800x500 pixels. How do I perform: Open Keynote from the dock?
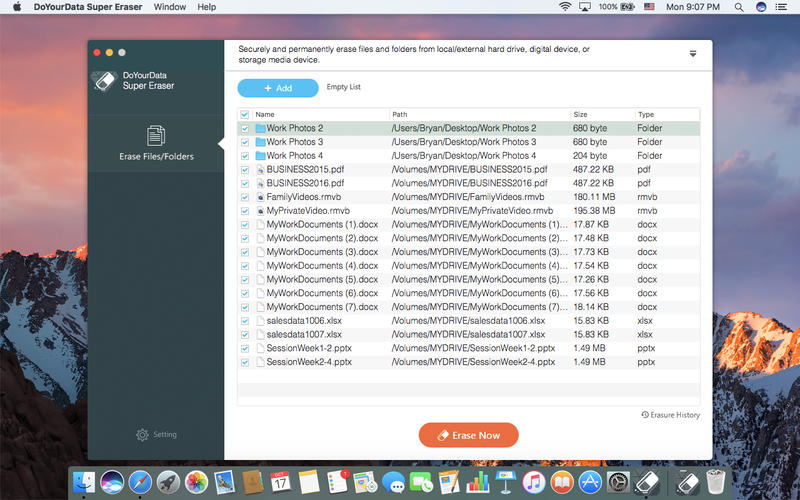(x=506, y=482)
